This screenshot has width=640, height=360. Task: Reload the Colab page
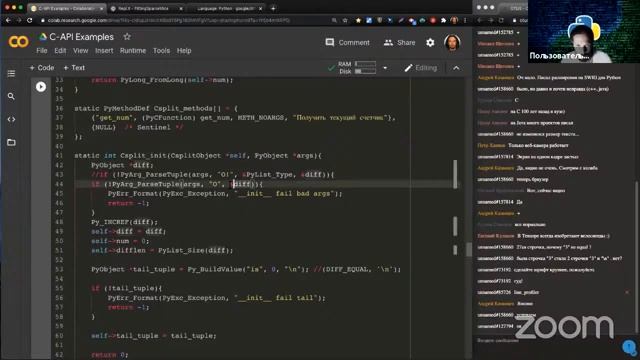[x=30, y=20]
